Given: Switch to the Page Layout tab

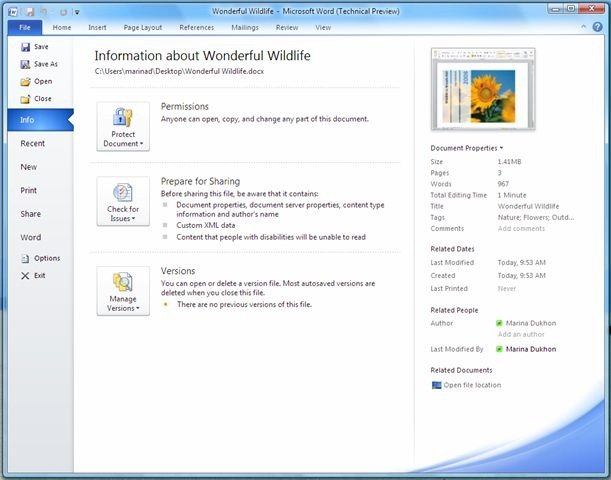Looking at the screenshot, I should point(143,28).
